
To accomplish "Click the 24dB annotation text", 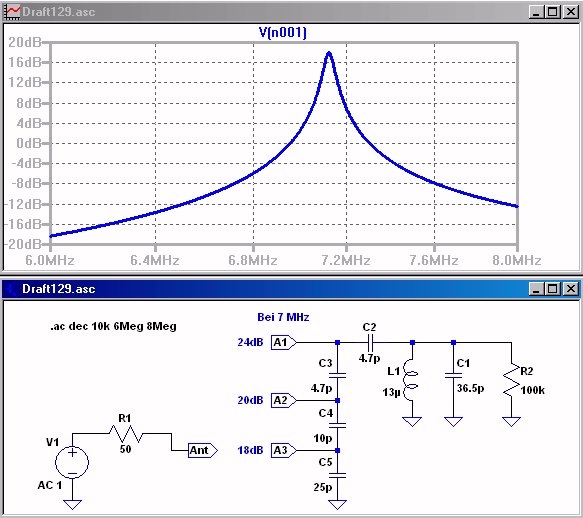I will click(x=250, y=342).
